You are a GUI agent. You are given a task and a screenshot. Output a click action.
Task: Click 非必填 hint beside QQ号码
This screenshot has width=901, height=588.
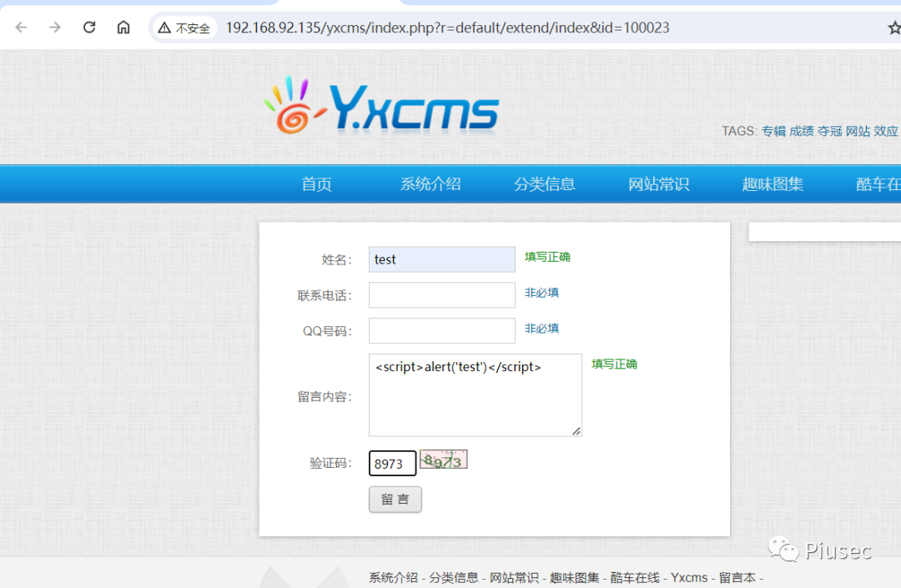coord(541,329)
